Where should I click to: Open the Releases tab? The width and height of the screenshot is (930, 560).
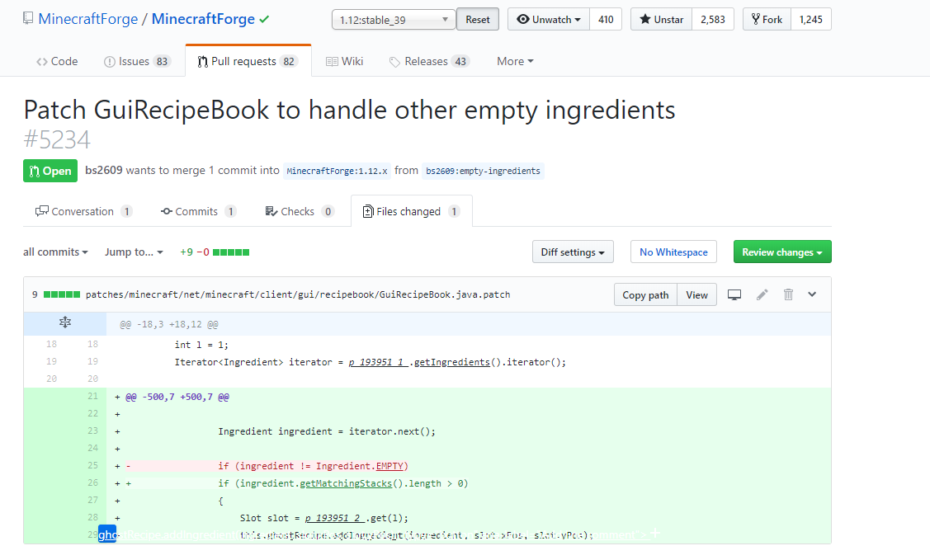(429, 62)
